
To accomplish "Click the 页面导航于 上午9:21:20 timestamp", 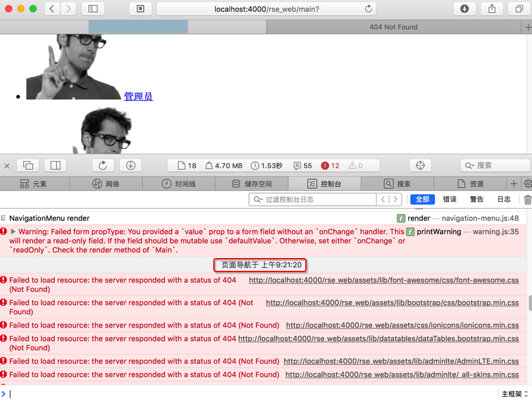I will [260, 265].
